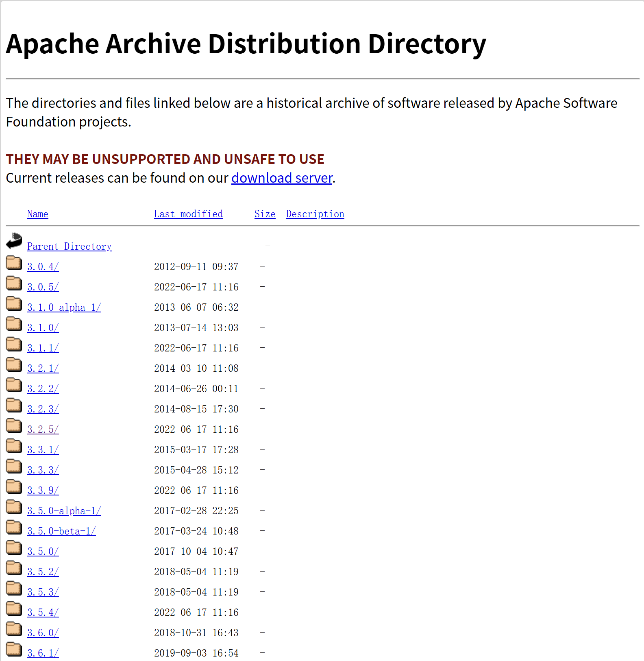Go to Parent Directory link

(70, 247)
